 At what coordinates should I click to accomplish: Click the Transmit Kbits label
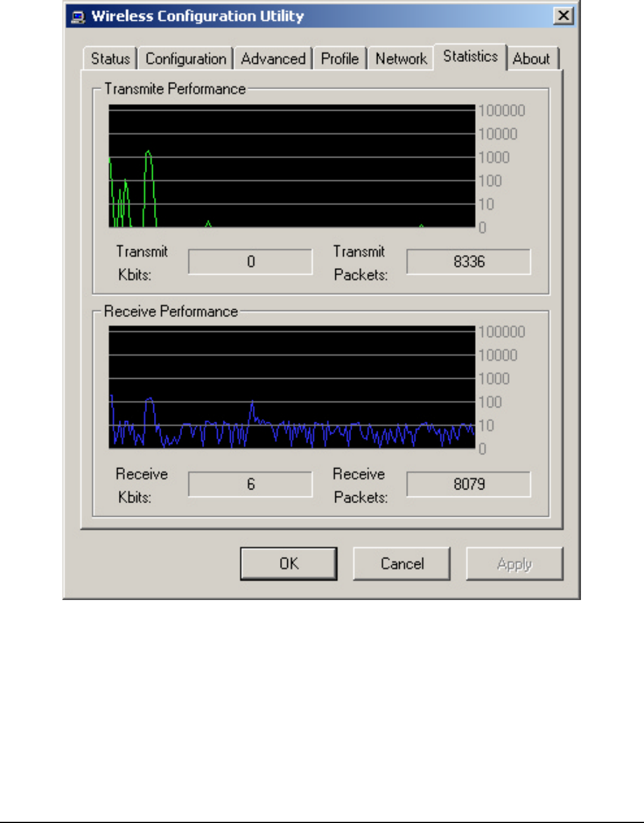(142, 263)
